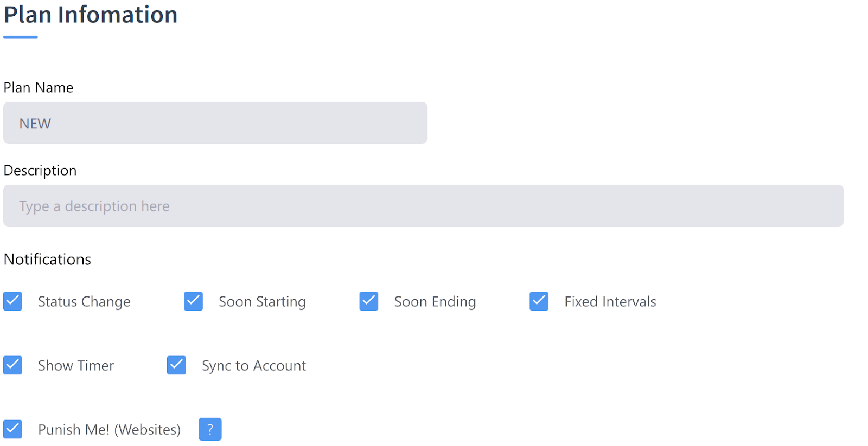The height and width of the screenshot is (446, 868).
Task: Click the 'Plan Infomation' heading
Action: [91, 15]
